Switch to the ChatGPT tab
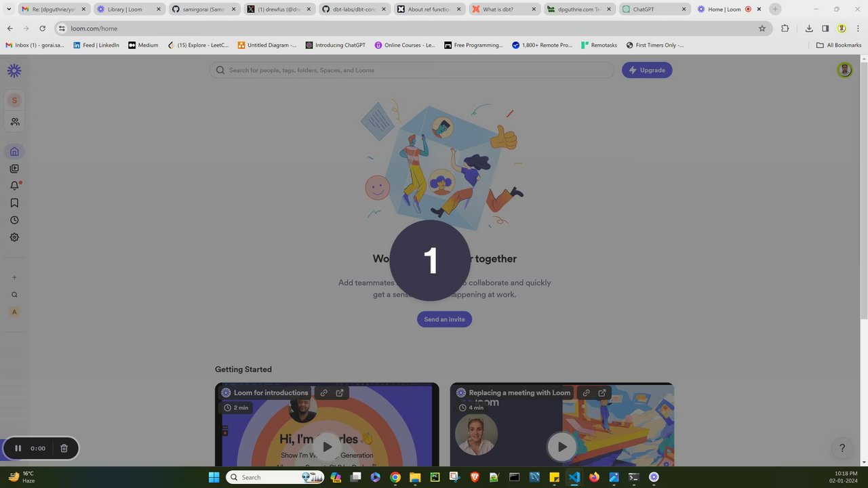The height and width of the screenshot is (488, 868). pos(654,9)
